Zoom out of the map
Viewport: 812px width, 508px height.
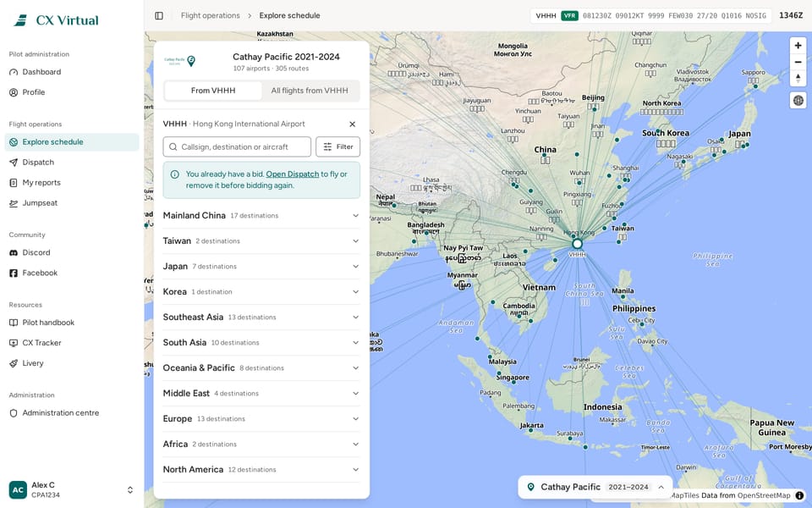coord(798,62)
